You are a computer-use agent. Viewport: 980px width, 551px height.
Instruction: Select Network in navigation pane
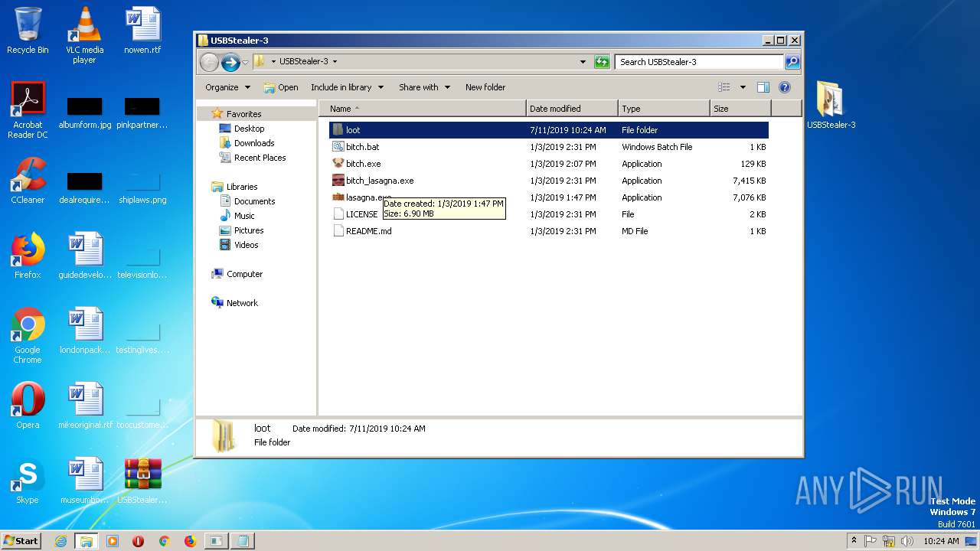pyautogui.click(x=242, y=303)
